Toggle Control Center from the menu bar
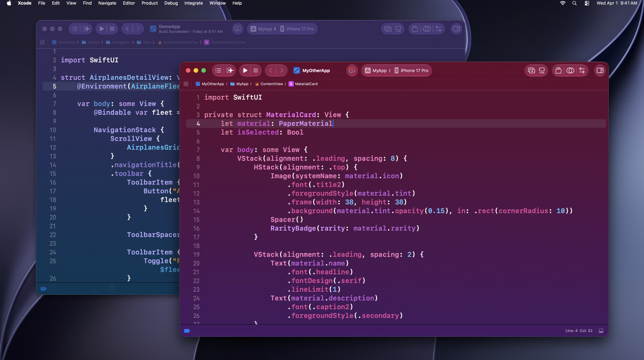The image size is (644, 360). point(587,3)
